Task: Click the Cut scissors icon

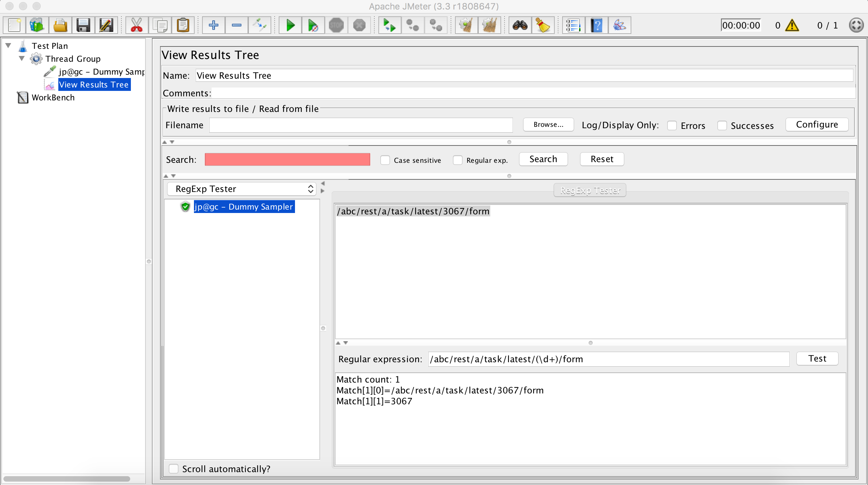Action: [137, 25]
